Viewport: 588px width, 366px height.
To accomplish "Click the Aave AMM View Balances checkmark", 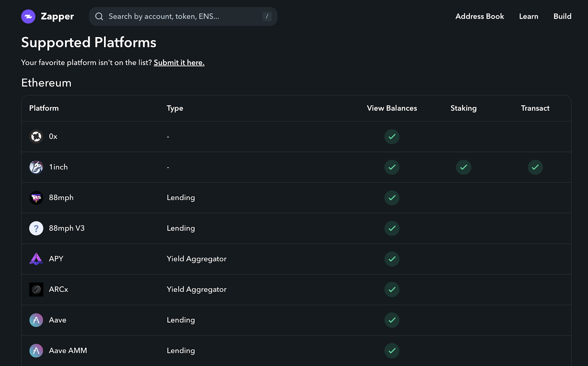I will [x=392, y=351].
